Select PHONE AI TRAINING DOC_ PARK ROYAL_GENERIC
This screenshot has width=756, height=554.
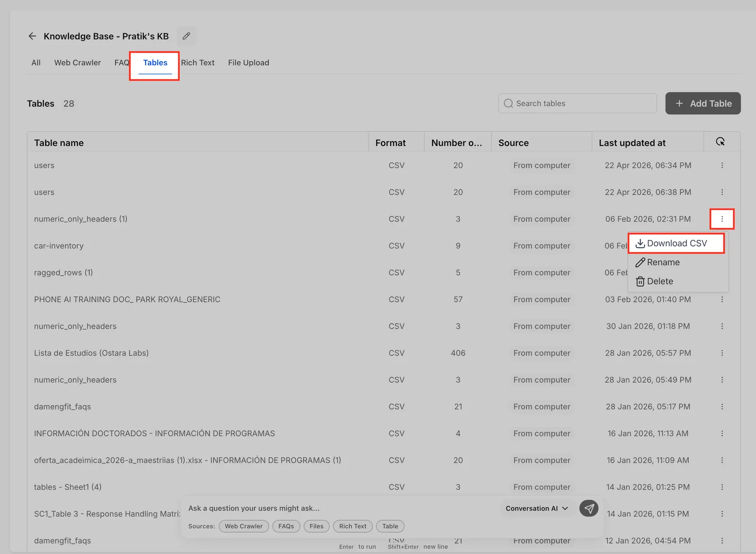127,299
